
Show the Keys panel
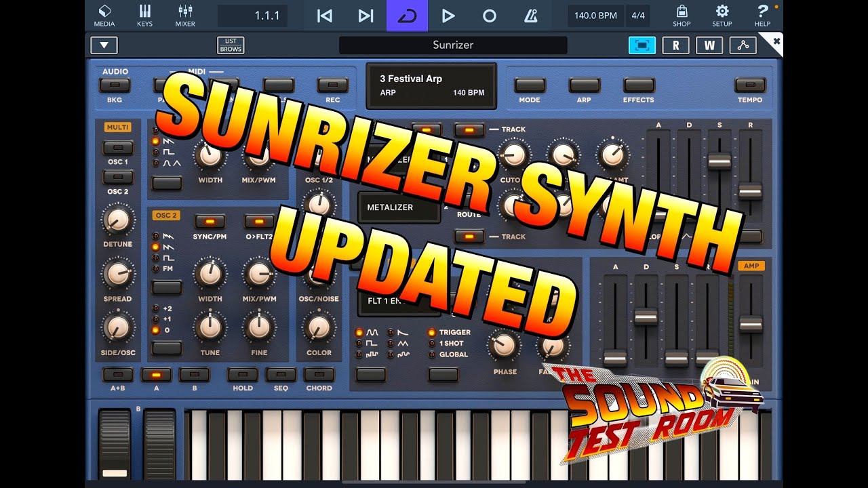(x=144, y=16)
